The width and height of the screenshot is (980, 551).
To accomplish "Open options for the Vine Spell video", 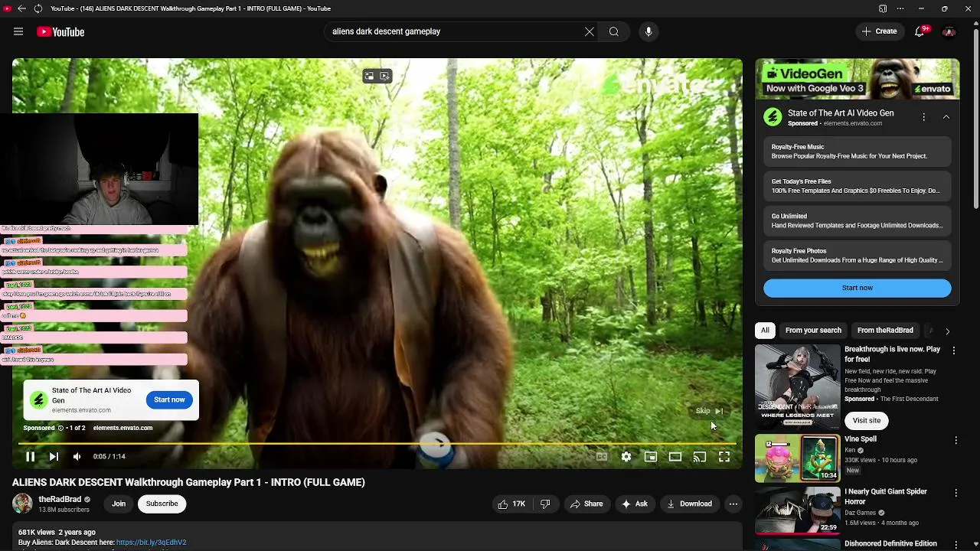I will coord(955,440).
